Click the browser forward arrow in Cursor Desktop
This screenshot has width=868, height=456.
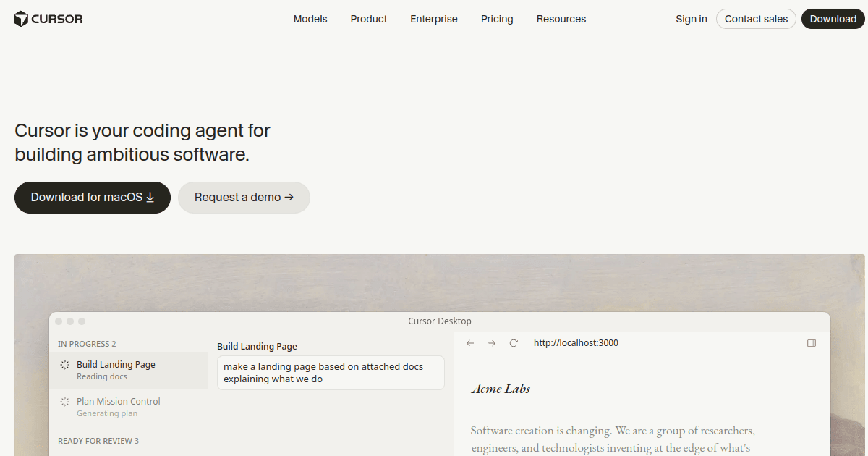click(492, 343)
